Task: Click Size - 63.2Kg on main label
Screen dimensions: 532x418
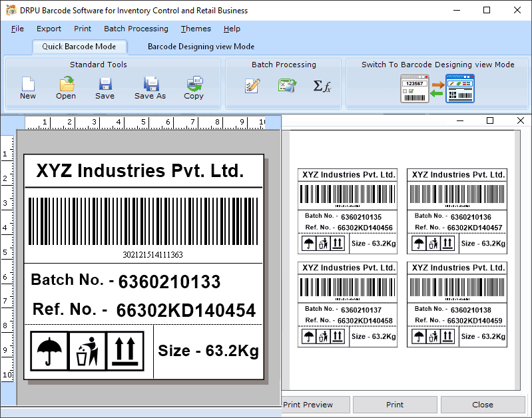Action: (208, 351)
